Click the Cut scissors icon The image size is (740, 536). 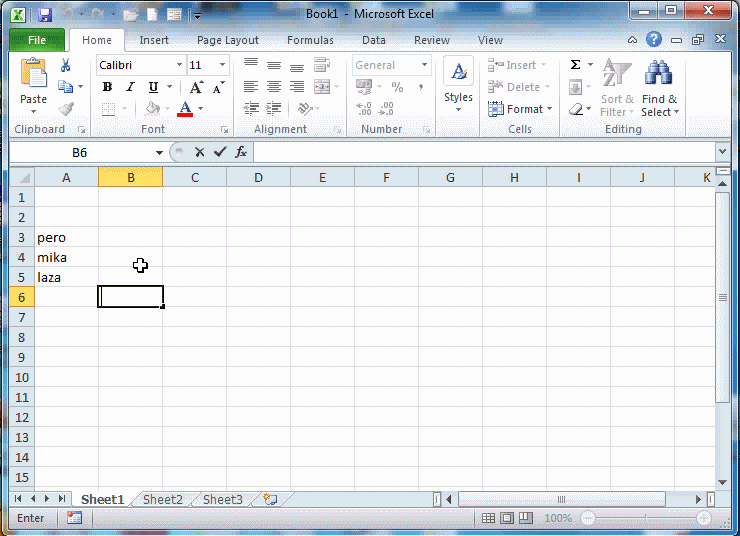pyautogui.click(x=66, y=65)
